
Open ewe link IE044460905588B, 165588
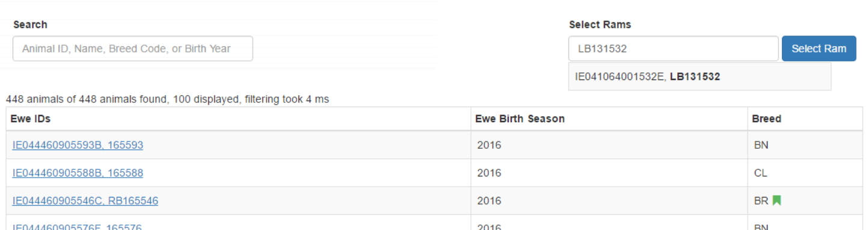[78, 173]
